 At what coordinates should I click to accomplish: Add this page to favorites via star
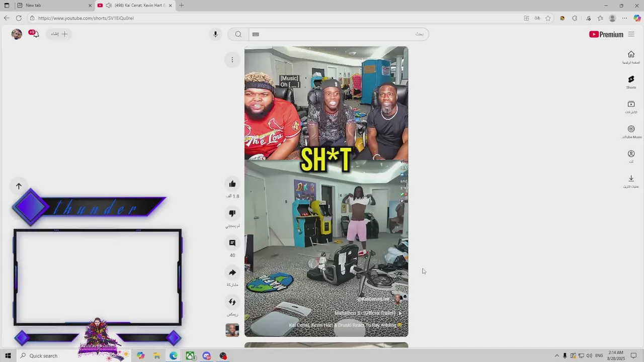coord(548,18)
